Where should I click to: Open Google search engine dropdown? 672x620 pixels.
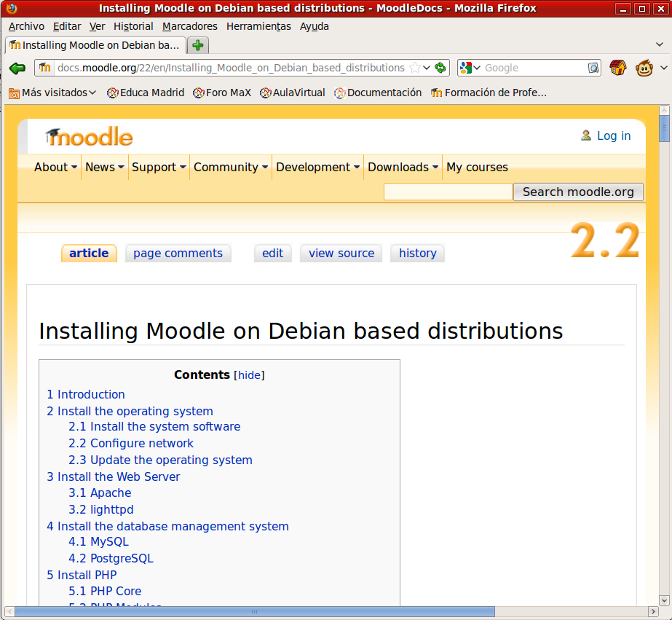[470, 68]
